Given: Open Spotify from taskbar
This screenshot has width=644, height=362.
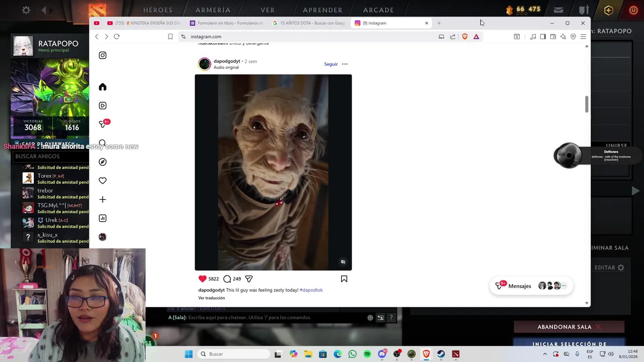Looking at the screenshot, I should [367, 354].
